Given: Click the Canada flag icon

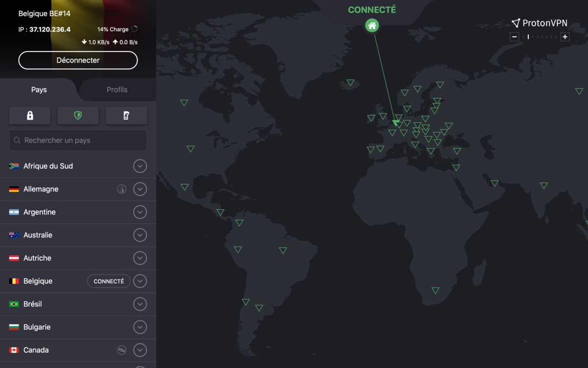Looking at the screenshot, I should click(14, 350).
